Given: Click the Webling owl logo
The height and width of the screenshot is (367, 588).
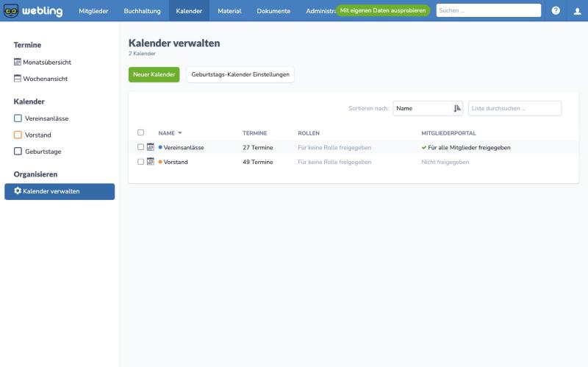Looking at the screenshot, I should (x=11, y=11).
